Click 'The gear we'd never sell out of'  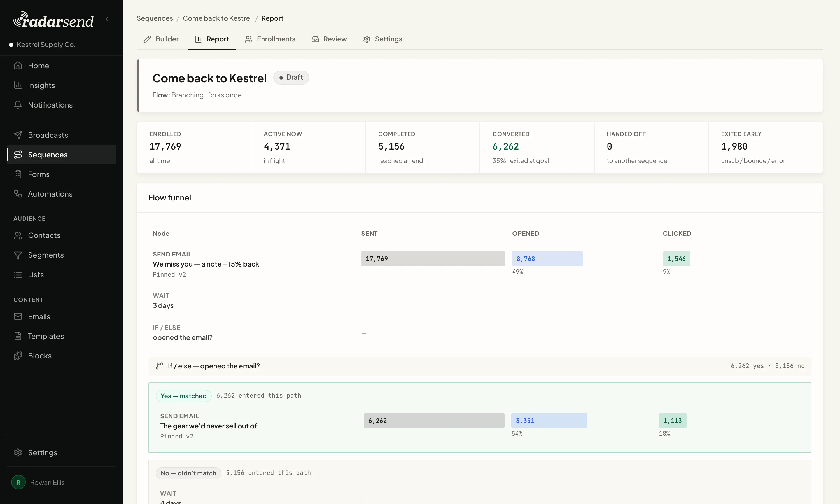[x=209, y=426]
